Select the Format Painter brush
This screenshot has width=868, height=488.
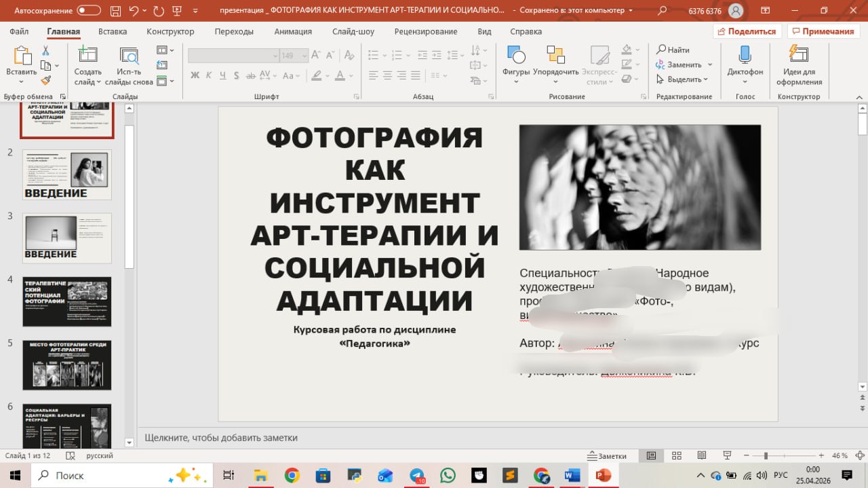tap(46, 79)
